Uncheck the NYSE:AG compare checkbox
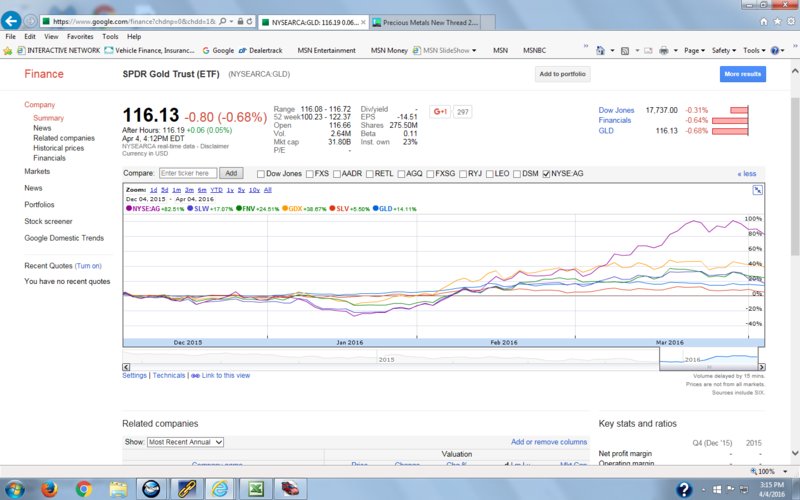Screen dimensions: 800x500 pos(546,174)
